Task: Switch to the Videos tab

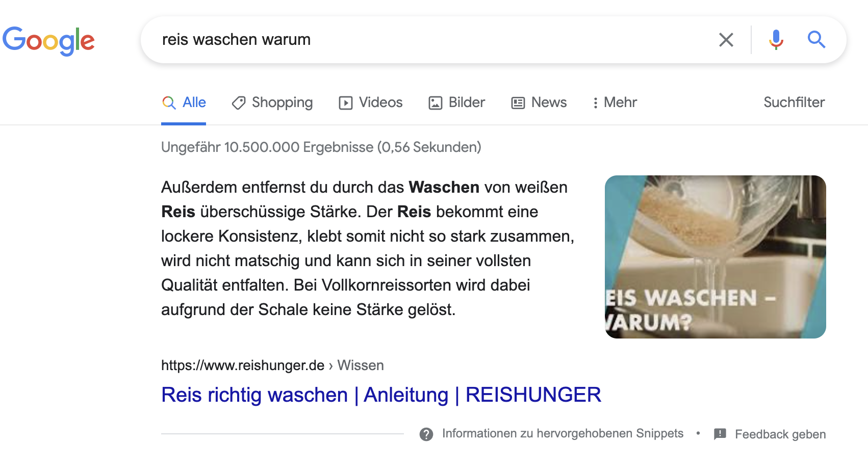Action: (371, 103)
